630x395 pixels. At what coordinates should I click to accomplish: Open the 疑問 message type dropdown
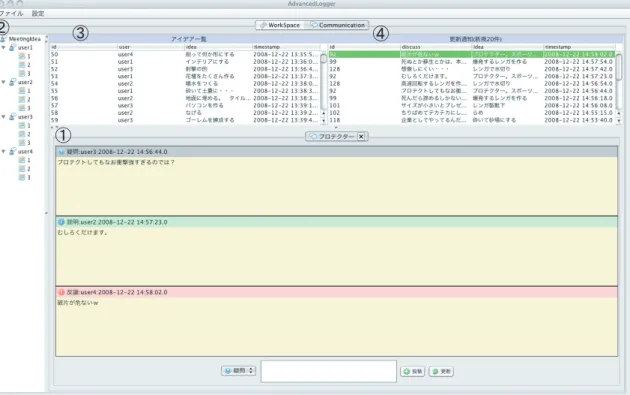239,370
